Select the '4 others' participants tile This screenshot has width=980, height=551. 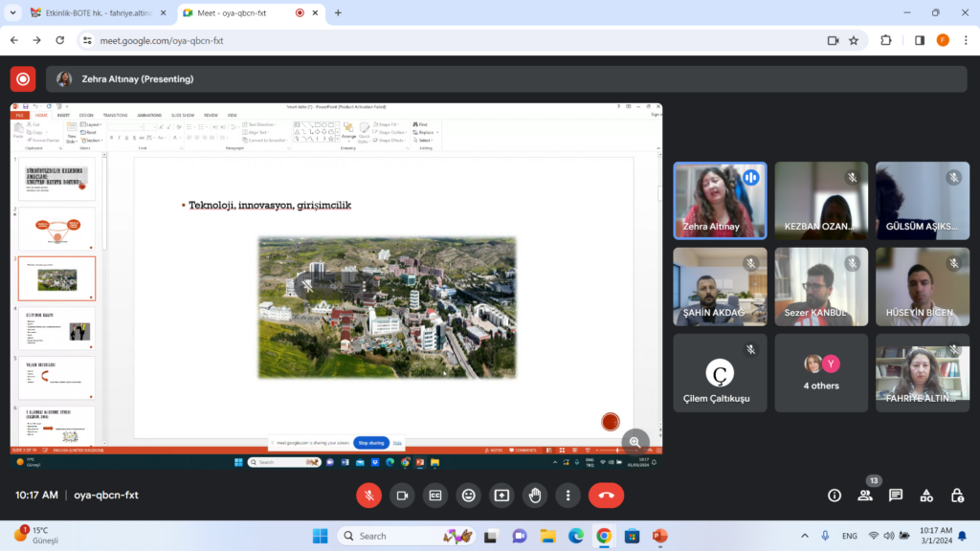coord(821,373)
